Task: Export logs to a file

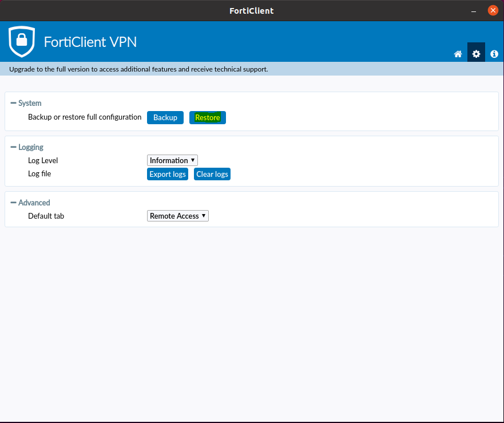Action: [168, 174]
